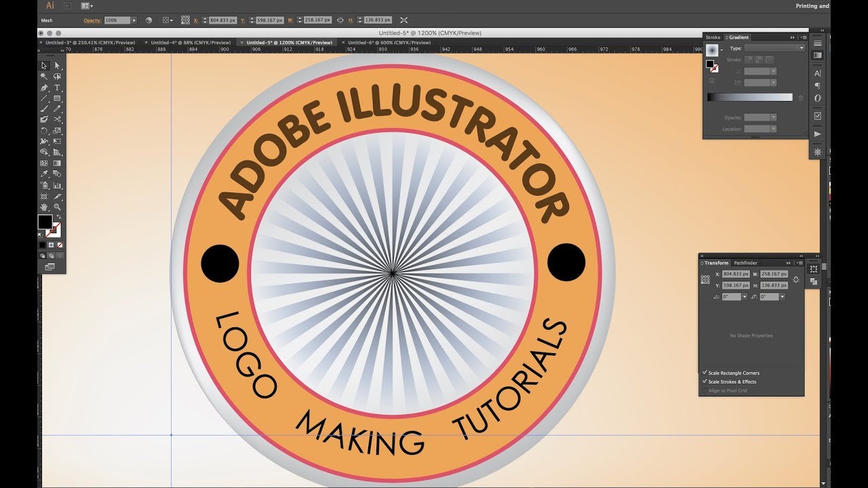Open the rotate angle dropdown in Transform panel
The height and width of the screenshot is (488, 868).
745,297
